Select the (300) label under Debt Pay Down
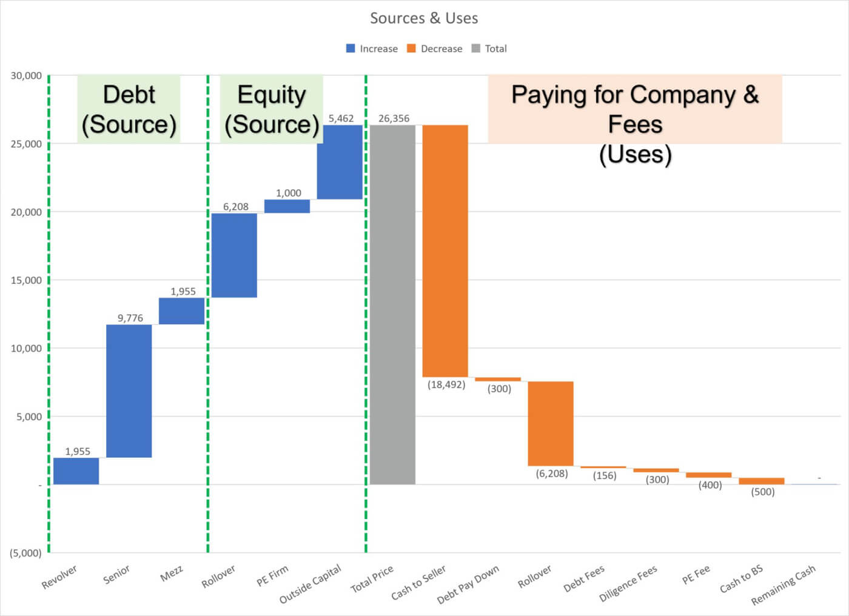The height and width of the screenshot is (616, 849). coord(499,389)
